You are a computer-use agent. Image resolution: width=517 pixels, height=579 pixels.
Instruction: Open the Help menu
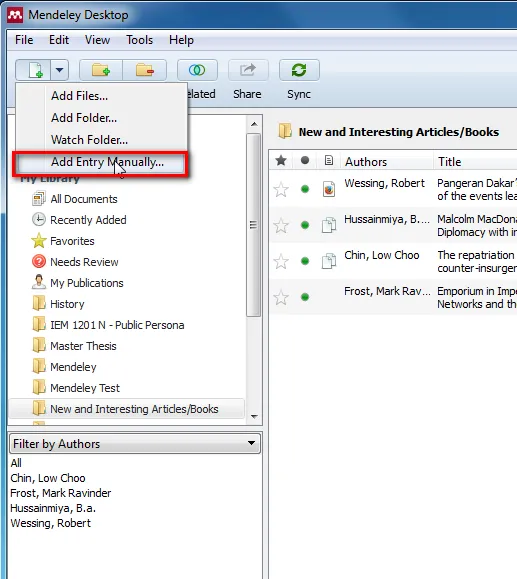tap(181, 40)
